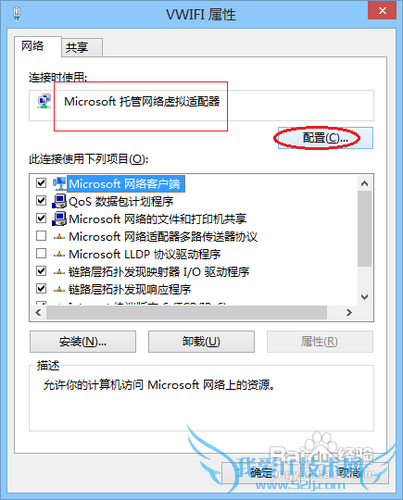Screen dimensions: 403x500
Task: Select the 网络 tab
Action: click(33, 46)
